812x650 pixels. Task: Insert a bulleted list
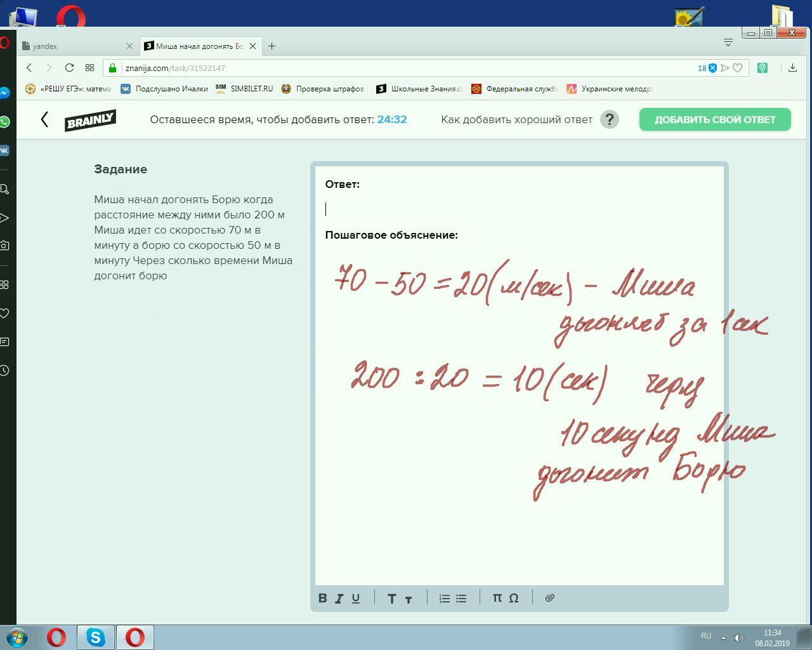(x=461, y=598)
